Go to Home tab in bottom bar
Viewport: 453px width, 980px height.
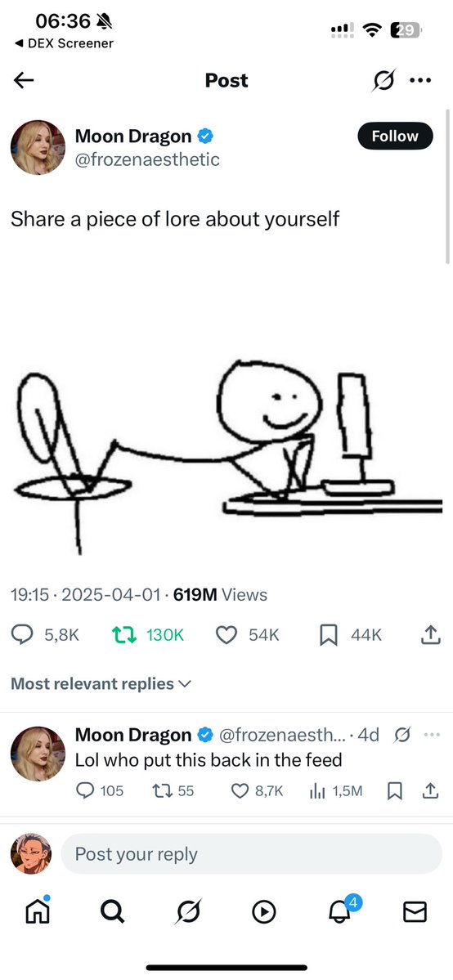pos(38,911)
